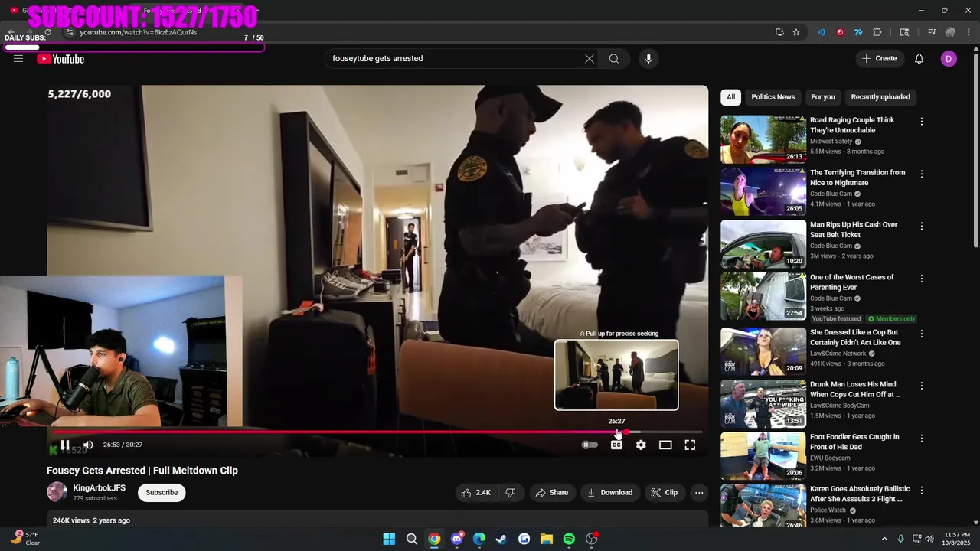Open options for Man Rips Up His Cash video
The image size is (980, 551).
coord(921,227)
